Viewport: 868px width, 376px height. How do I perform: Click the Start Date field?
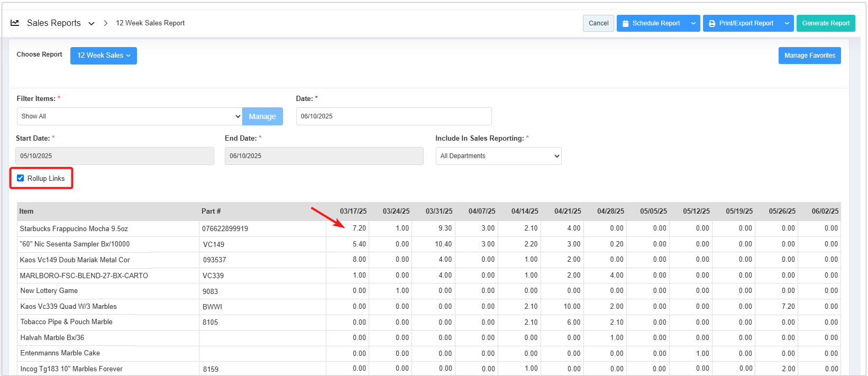pos(115,156)
